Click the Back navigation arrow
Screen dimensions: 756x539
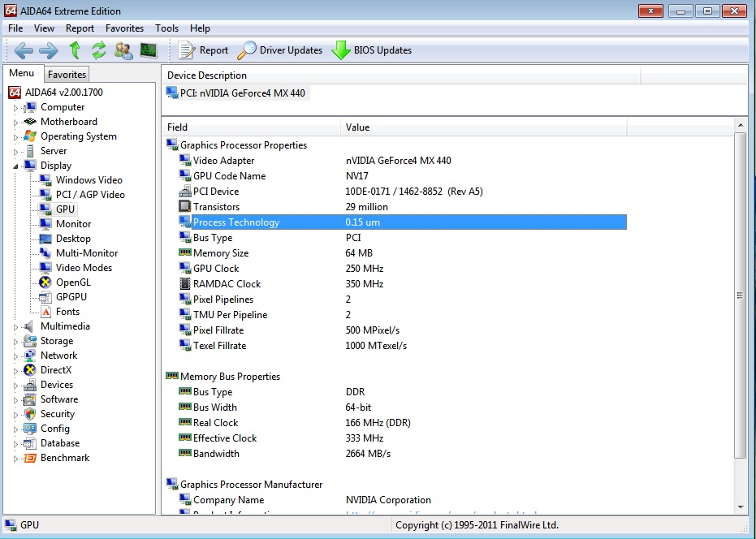[23, 50]
